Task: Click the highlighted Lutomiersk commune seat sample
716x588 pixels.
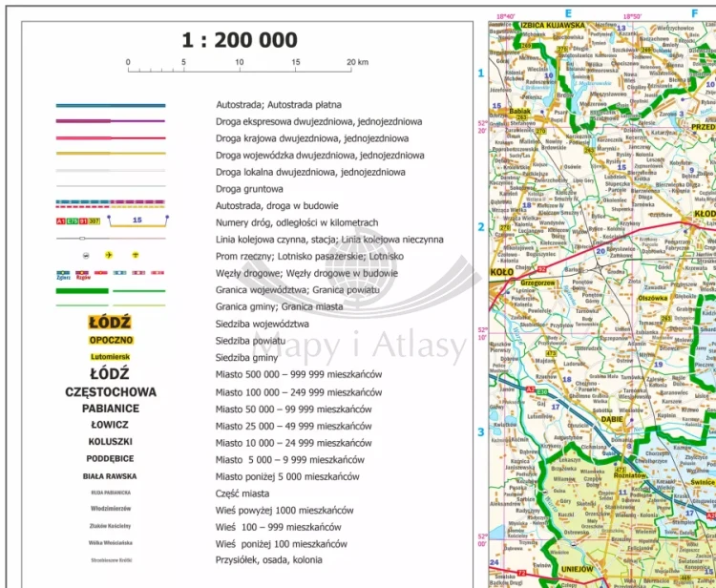Action: [110, 357]
